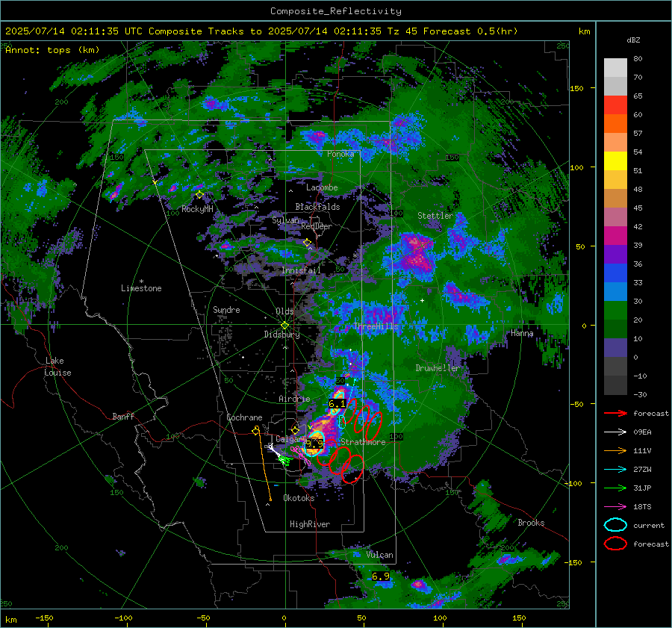Click the HighRiver city label
The image size is (672, 628).
point(310,524)
